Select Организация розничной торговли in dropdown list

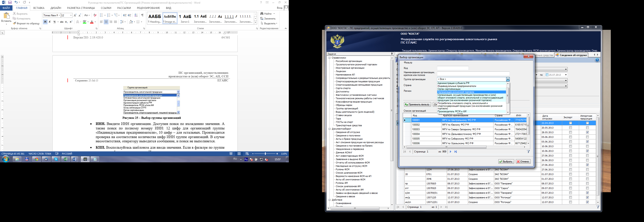coord(471,92)
